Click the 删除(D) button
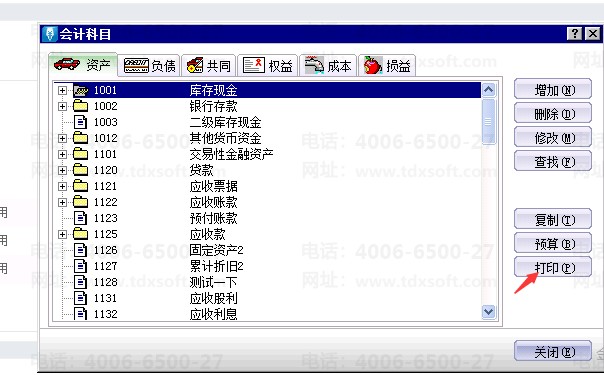 click(x=553, y=114)
